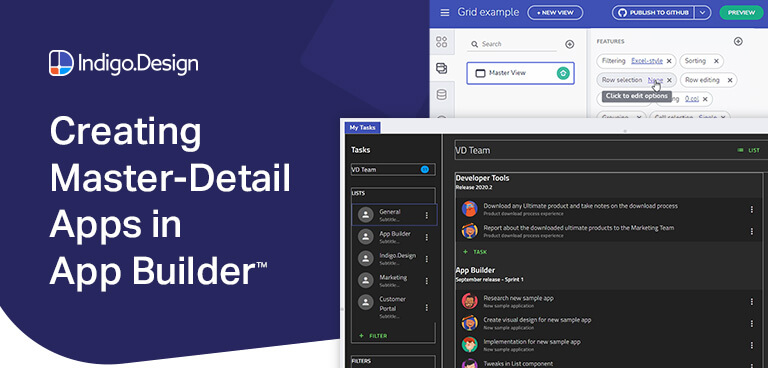768x368 pixels.
Task: Remove the Filtering feature chip
Action: pos(670,61)
